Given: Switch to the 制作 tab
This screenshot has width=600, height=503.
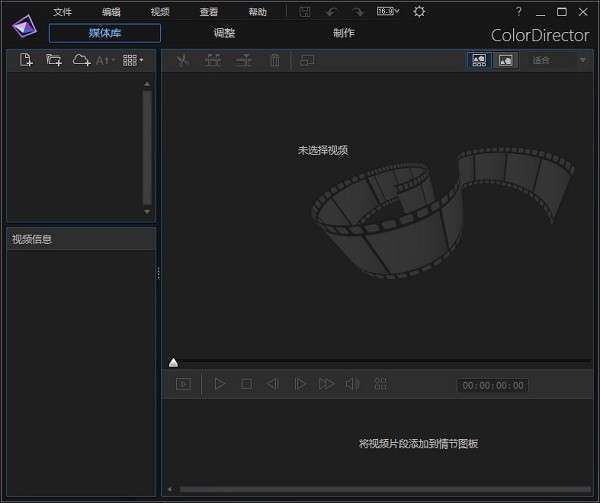Looking at the screenshot, I should [344, 33].
